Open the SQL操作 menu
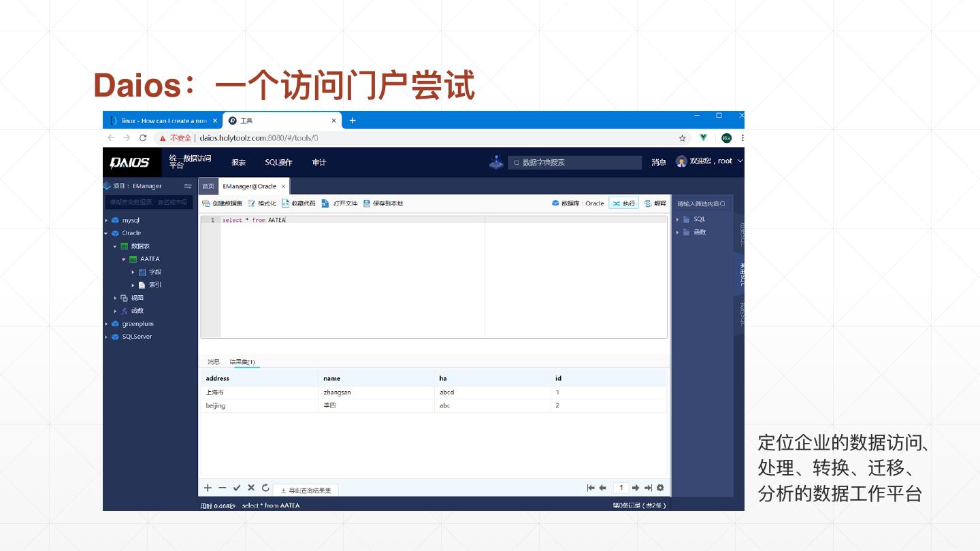This screenshot has height=551, width=980. tap(278, 163)
